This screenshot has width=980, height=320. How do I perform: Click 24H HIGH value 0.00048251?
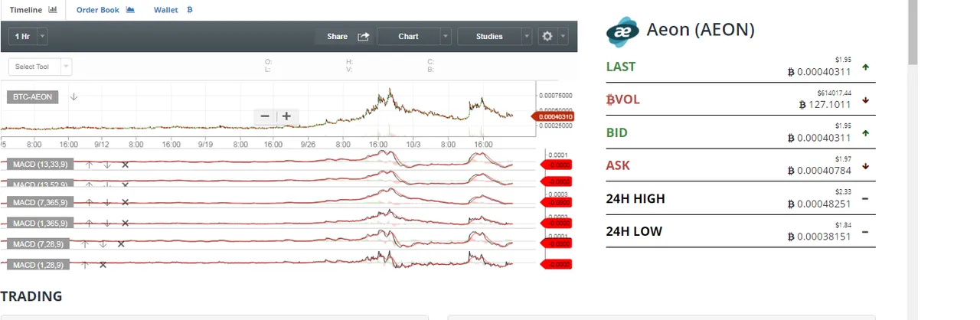pyautogui.click(x=819, y=204)
